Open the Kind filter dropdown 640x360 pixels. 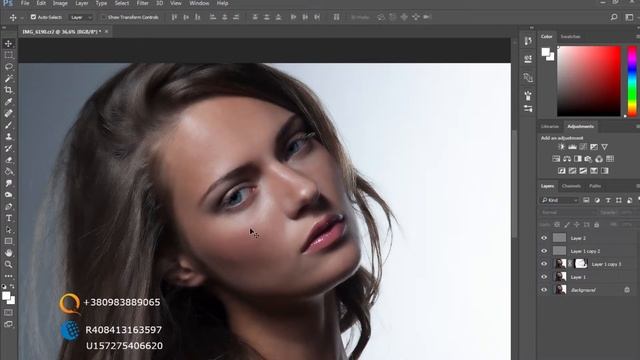click(560, 200)
